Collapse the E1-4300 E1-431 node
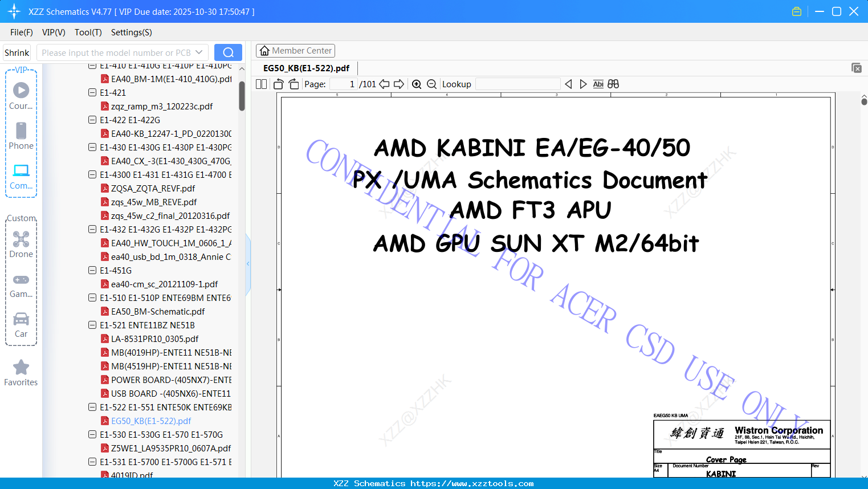868x489 pixels. [x=92, y=174]
